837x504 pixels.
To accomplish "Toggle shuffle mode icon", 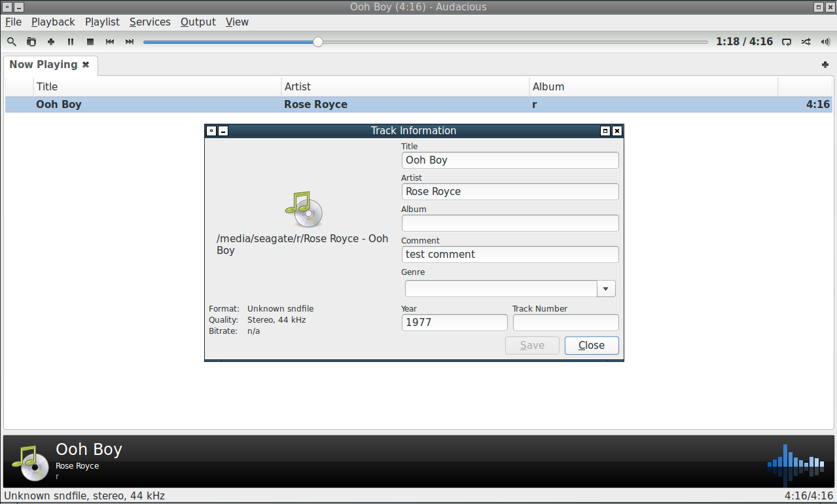I will pyautogui.click(x=806, y=41).
